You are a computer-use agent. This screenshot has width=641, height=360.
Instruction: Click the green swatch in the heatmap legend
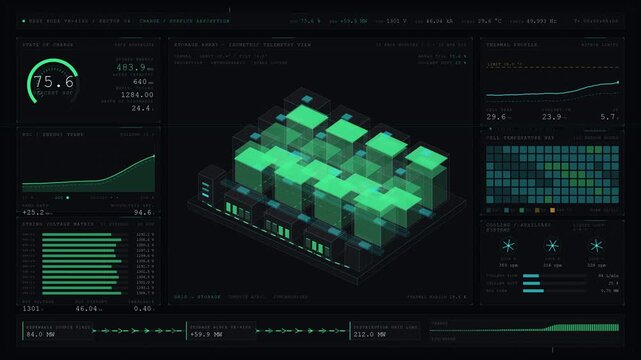coord(522,210)
